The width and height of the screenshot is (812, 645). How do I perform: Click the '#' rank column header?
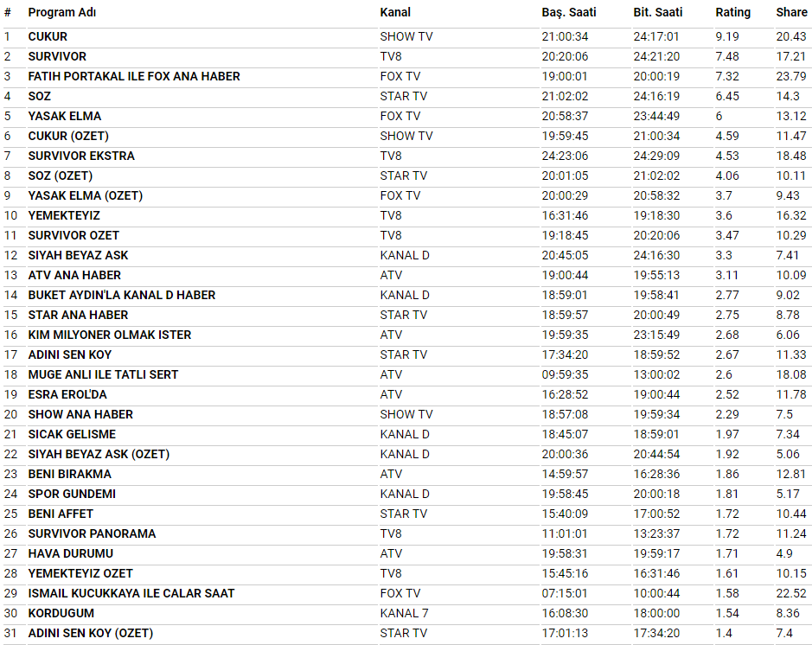point(8,13)
